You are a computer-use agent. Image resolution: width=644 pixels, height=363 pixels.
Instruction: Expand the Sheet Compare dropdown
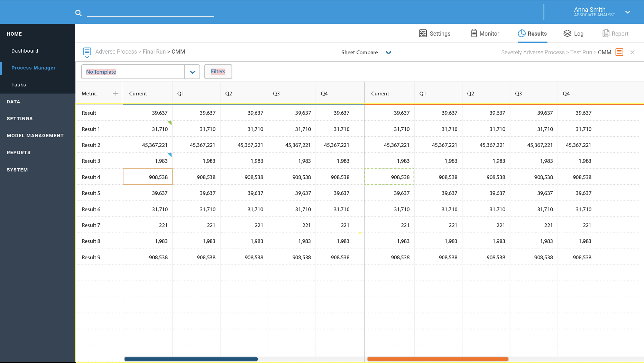pyautogui.click(x=388, y=53)
